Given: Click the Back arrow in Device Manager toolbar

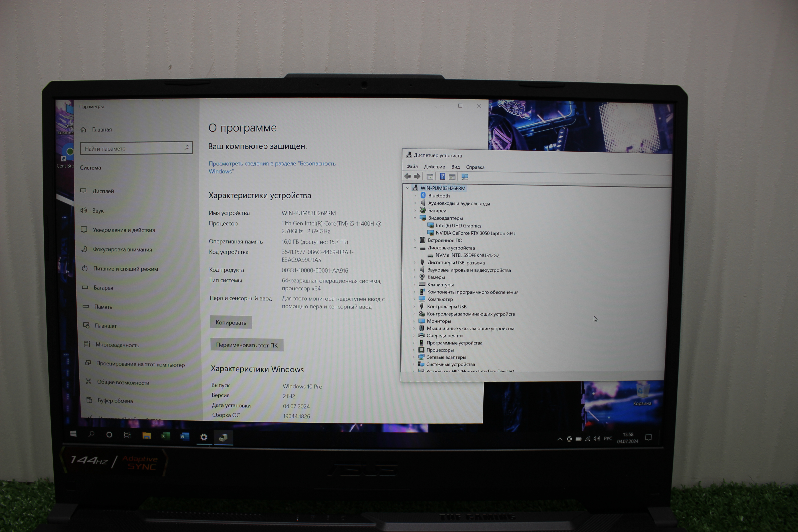Looking at the screenshot, I should tap(407, 176).
